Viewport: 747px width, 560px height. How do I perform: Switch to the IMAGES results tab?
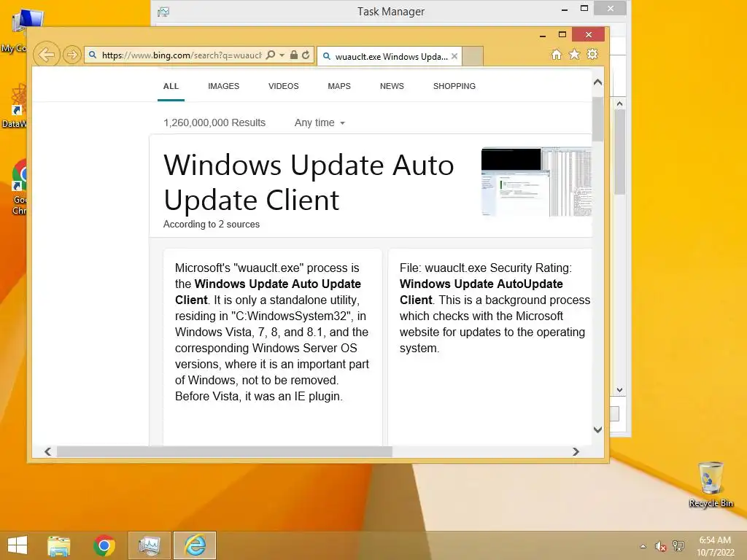pos(223,86)
